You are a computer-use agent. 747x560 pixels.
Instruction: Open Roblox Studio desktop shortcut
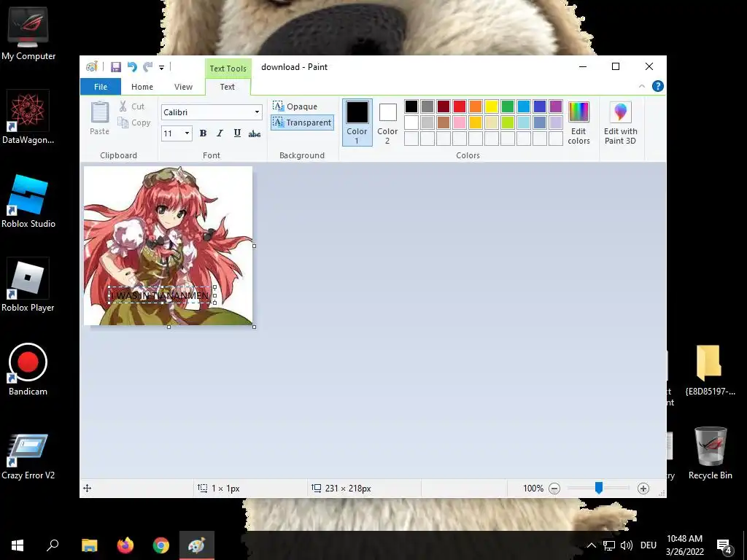(x=28, y=201)
